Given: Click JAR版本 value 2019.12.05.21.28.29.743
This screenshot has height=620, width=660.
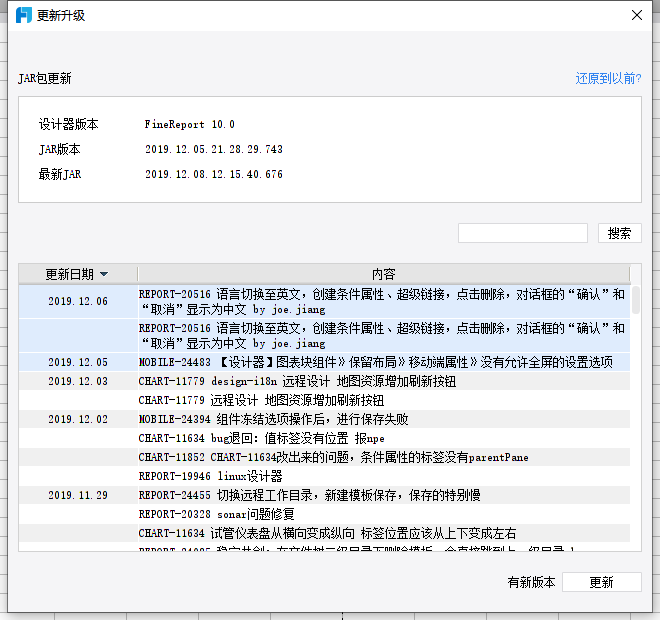Looking at the screenshot, I should 214,149.
